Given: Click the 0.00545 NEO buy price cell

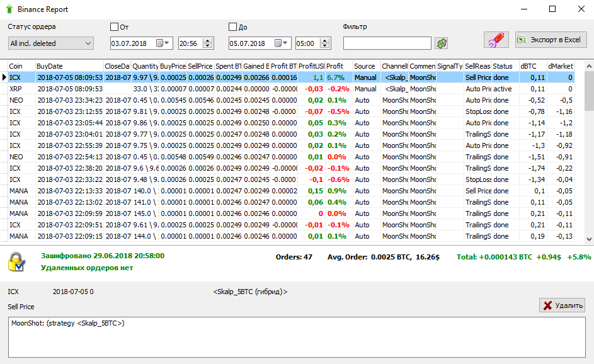Looking at the screenshot, I should click(173, 100).
